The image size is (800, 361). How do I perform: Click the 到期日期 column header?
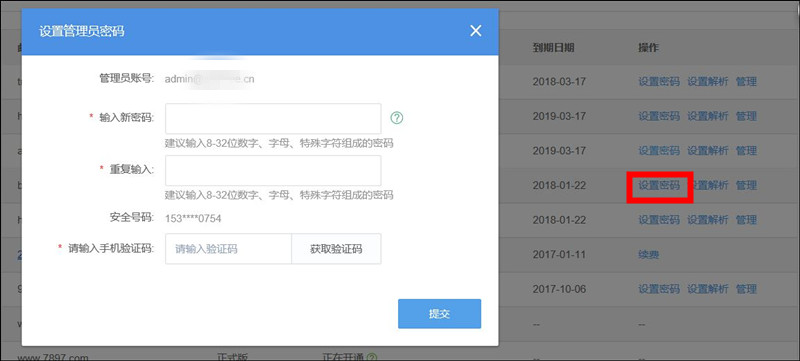click(x=554, y=48)
